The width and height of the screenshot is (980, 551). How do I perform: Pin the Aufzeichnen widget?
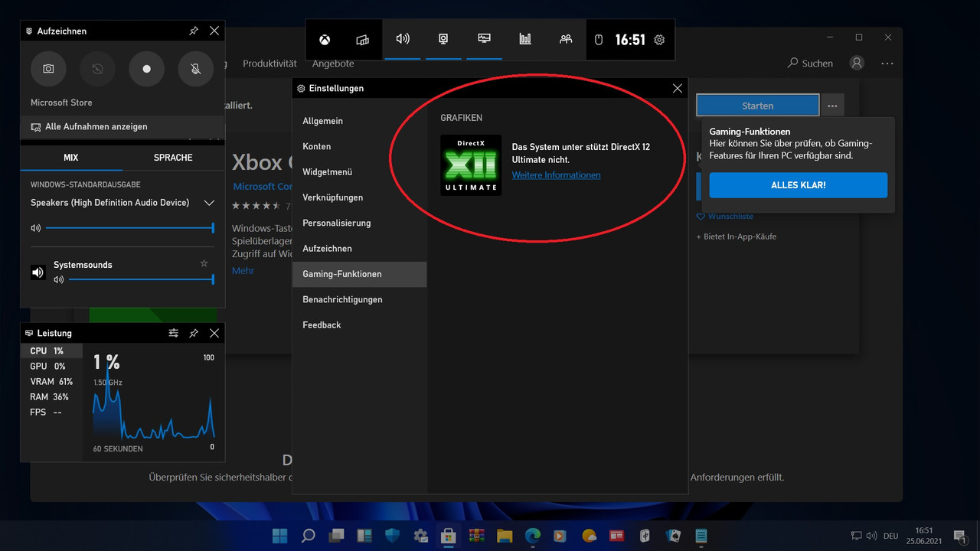(x=194, y=31)
